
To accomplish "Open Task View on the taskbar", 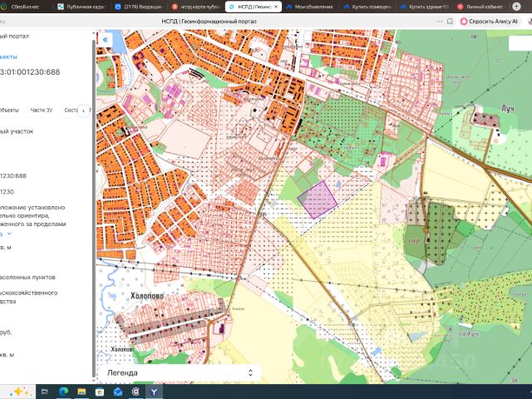I will click(x=44, y=392).
